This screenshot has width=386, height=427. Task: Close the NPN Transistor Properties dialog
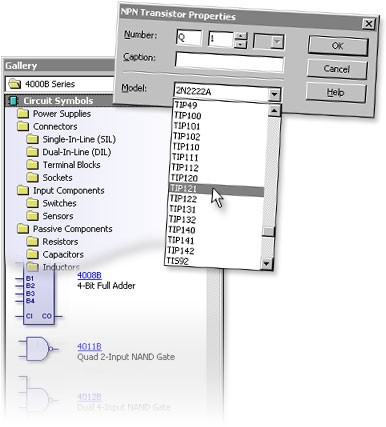(368, 24)
